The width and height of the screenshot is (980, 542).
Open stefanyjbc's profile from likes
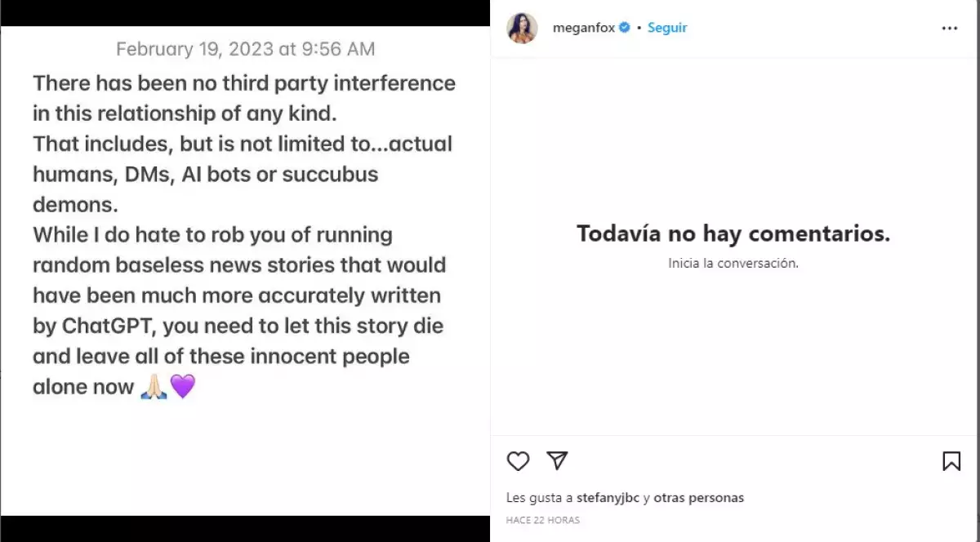[608, 498]
